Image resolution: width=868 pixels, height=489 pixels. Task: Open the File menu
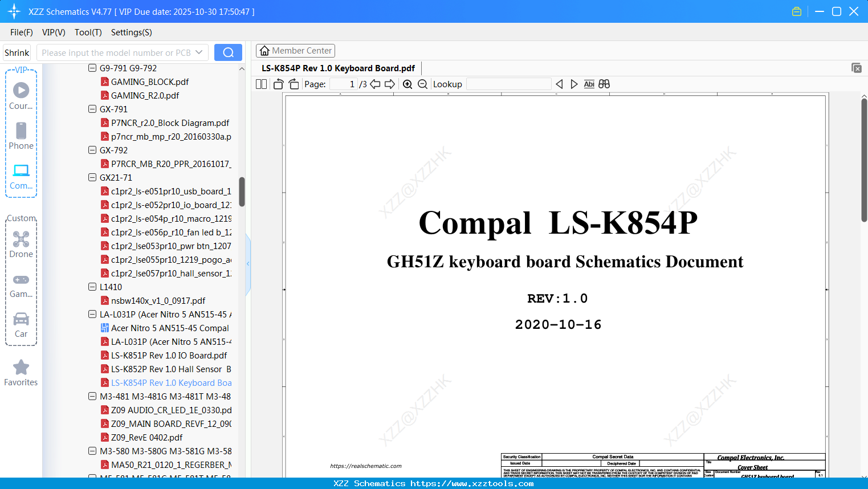click(x=22, y=32)
